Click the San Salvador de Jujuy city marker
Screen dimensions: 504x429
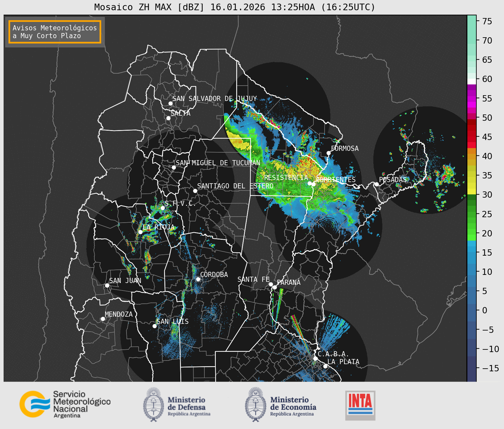click(170, 103)
